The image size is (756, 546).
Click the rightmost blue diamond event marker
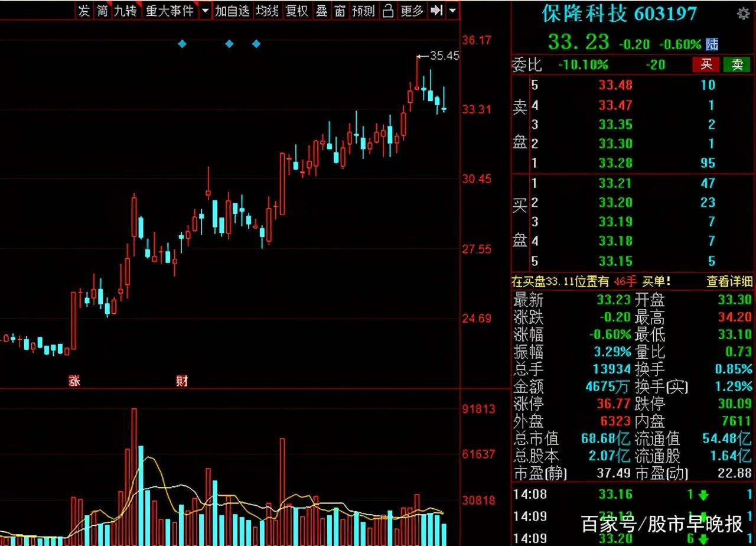point(256,44)
